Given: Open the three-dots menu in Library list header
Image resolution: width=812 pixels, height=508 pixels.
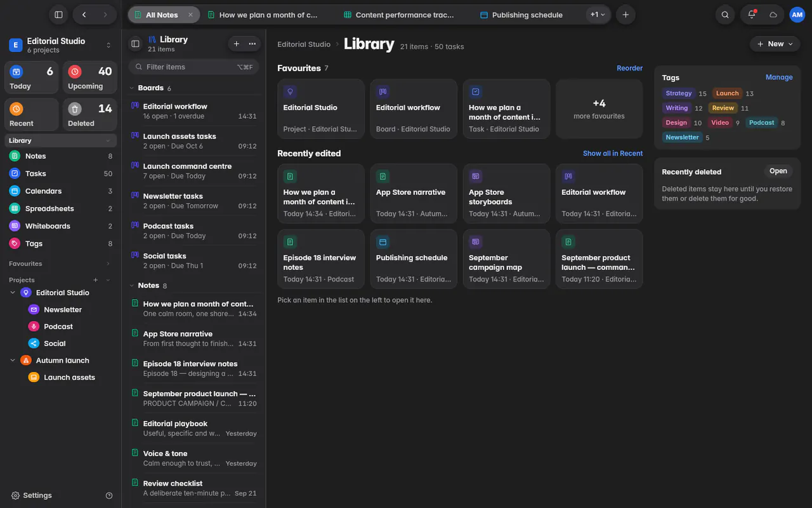Looking at the screenshot, I should pos(252,44).
